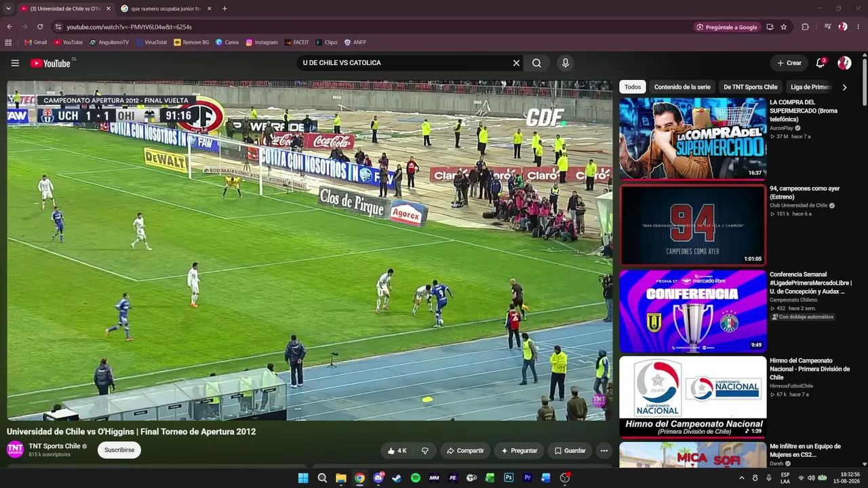
Task: Start voice search with the microphone
Action: click(x=565, y=63)
